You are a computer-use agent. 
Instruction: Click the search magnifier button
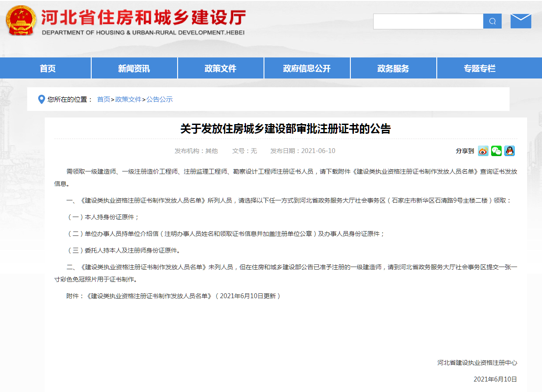(492, 21)
